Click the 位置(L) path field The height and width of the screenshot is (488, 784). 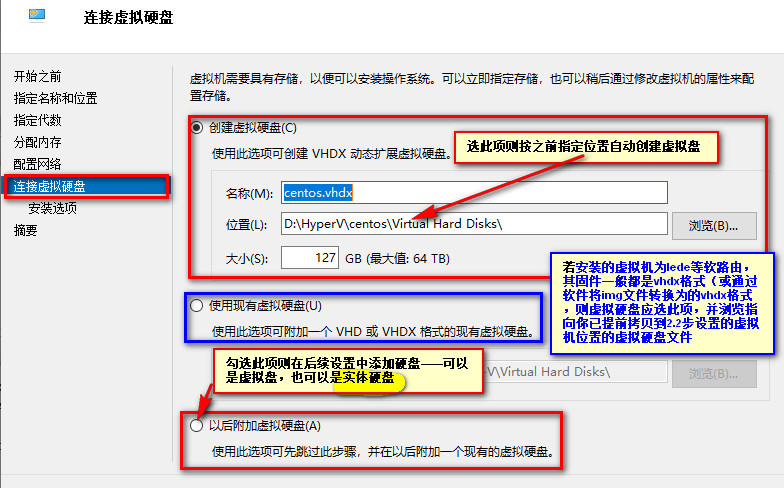474,224
